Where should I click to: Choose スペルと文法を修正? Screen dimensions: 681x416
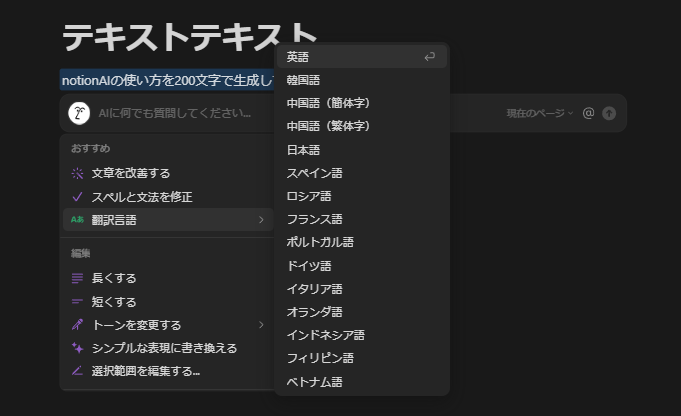[168, 197]
